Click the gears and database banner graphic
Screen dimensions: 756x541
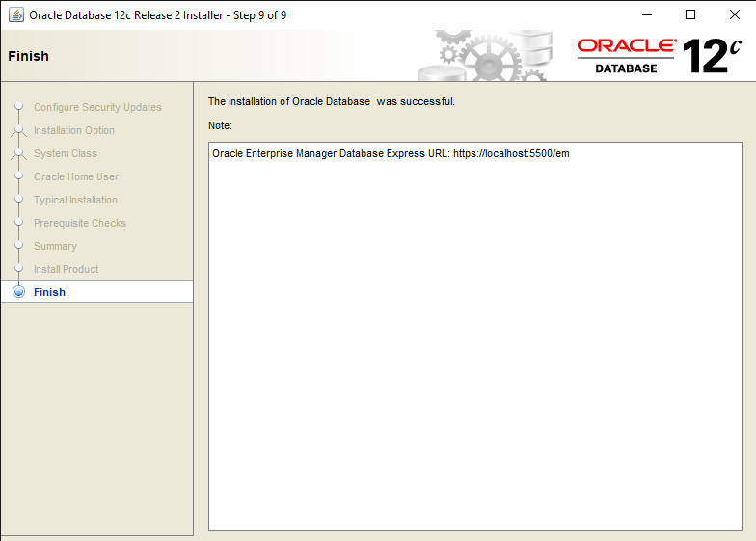point(485,56)
